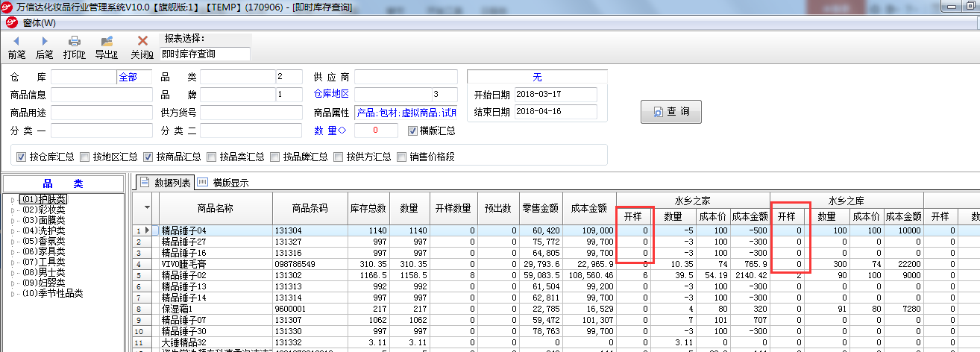The width and height of the screenshot is (980, 352).
Task: Select the row 精品锤子30
Action: 556,331
